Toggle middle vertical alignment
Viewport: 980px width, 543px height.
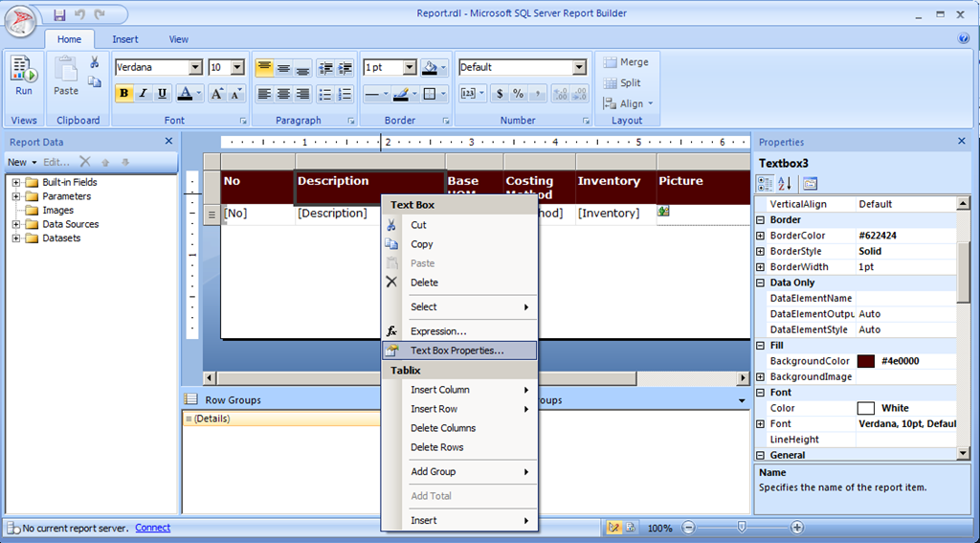283,68
